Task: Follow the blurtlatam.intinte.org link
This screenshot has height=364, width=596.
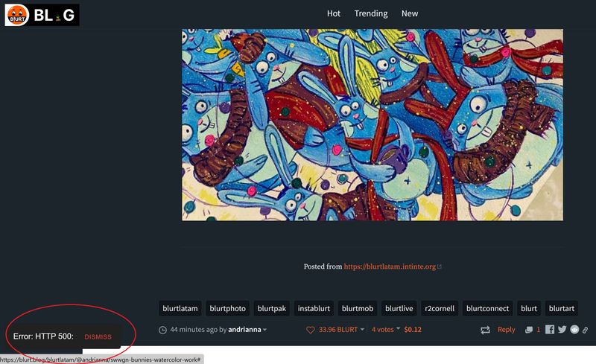Action: click(390, 266)
